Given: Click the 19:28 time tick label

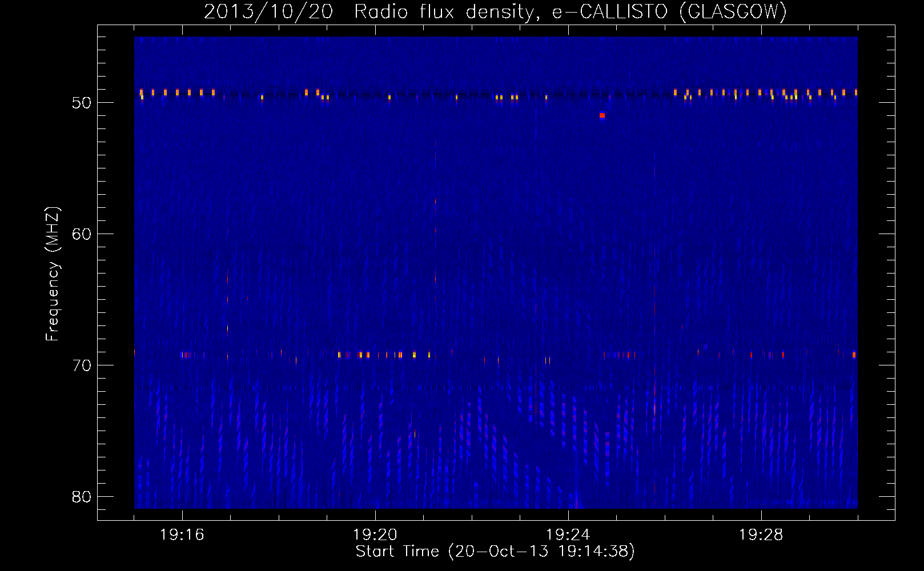Looking at the screenshot, I should 761,534.
